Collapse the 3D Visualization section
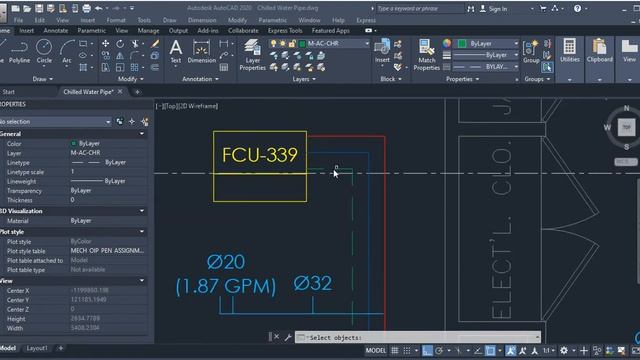Screen dimensions: 640x360 (x=142, y=211)
